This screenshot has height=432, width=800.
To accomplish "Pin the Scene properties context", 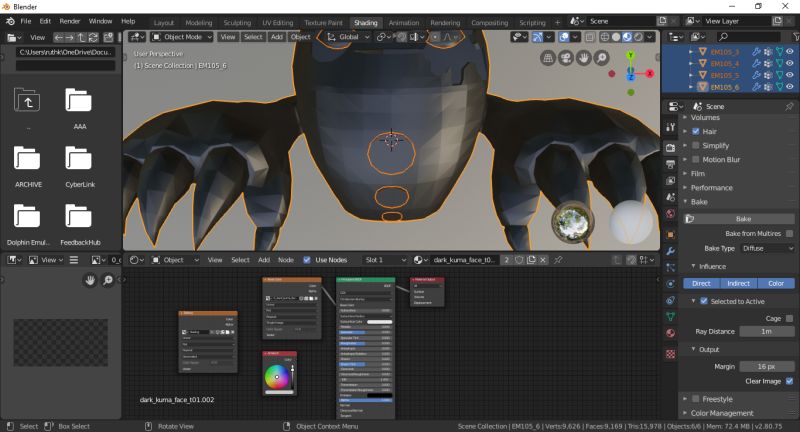I will (x=789, y=106).
